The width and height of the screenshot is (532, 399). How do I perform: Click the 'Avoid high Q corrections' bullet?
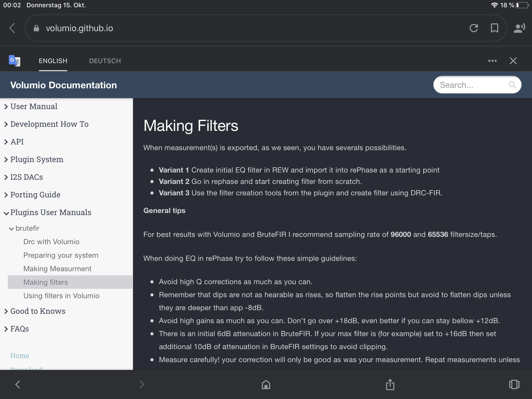click(236, 282)
